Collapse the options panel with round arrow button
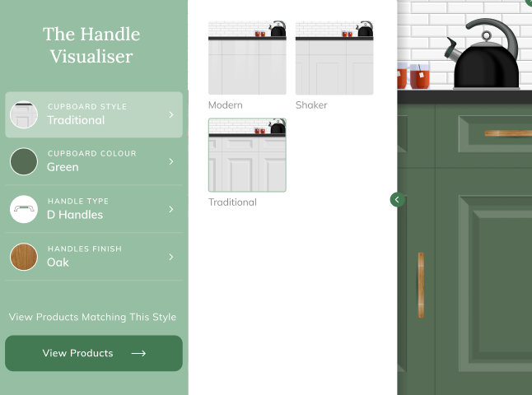Screen dimensions: 532x395 (x=397, y=200)
